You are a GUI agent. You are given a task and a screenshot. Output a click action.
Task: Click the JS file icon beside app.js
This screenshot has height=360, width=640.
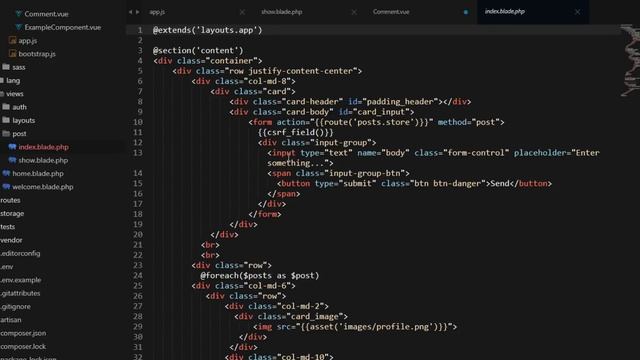[x=13, y=40]
